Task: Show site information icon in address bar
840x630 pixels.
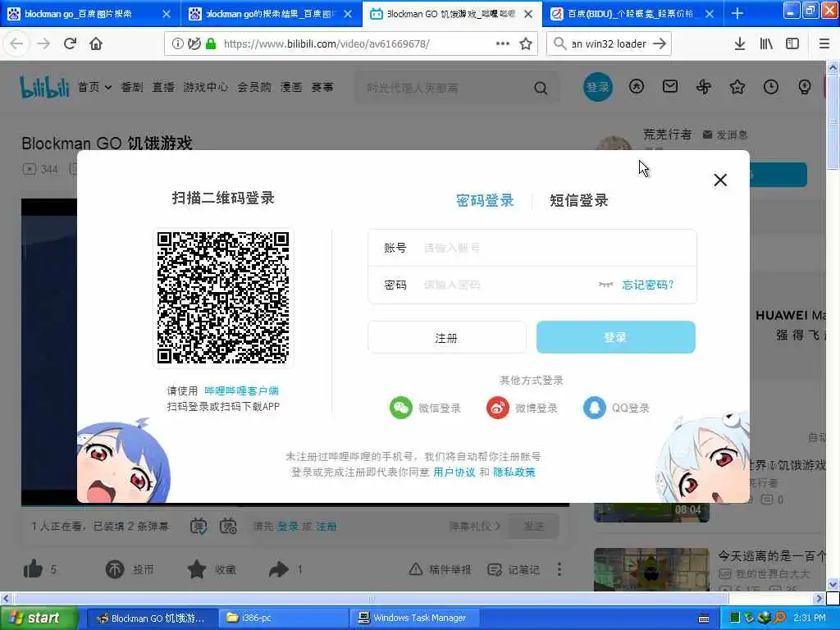Action: [177, 44]
